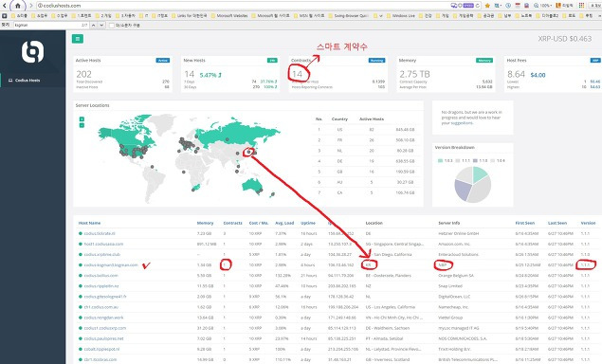Click the bookmarks bar leftmost square icon
Viewport: 602px width, 364px height.
click(x=4, y=16)
